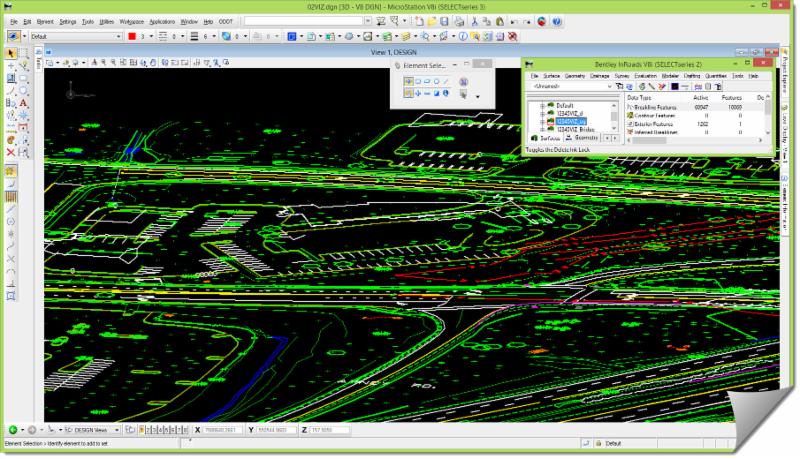Click the InRoads surface tree vertical scrollbar
This screenshot has height=459, width=800.
point(614,117)
